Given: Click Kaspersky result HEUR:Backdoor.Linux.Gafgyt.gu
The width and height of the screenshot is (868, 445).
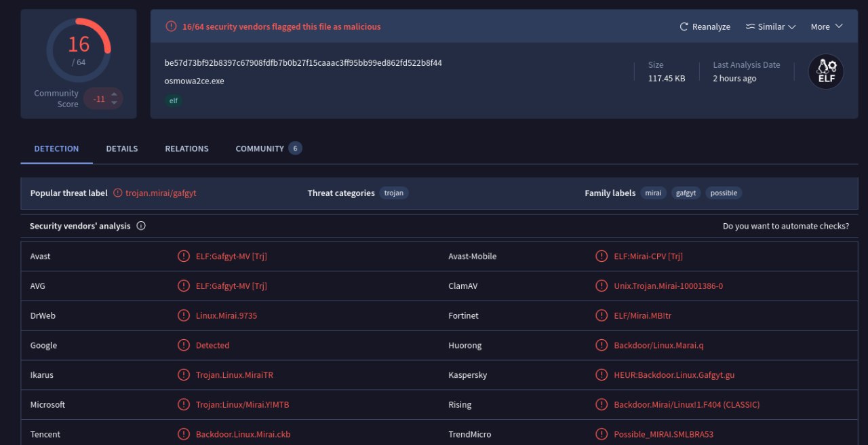Looking at the screenshot, I should click(x=674, y=374).
